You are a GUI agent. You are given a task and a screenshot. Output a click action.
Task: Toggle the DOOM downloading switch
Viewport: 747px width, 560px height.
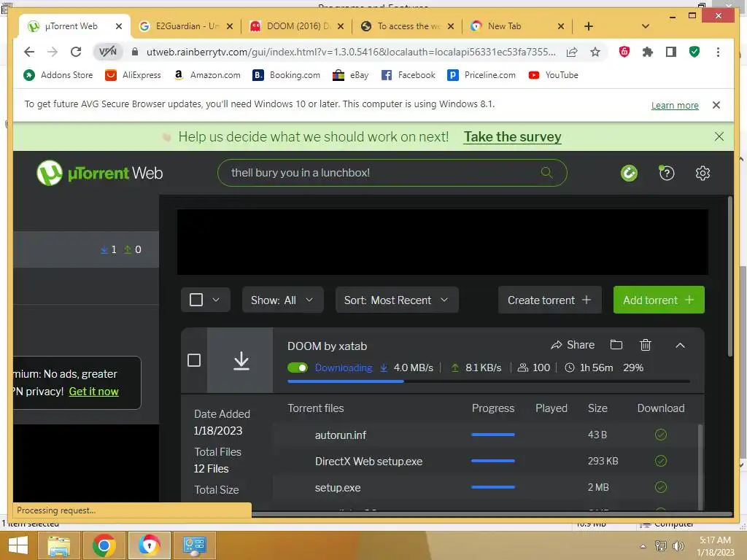pos(298,367)
